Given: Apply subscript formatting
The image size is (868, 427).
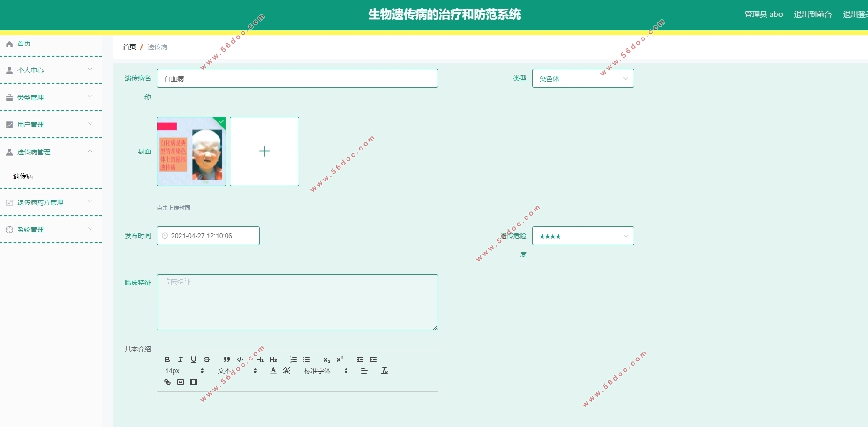Looking at the screenshot, I should click(327, 360).
